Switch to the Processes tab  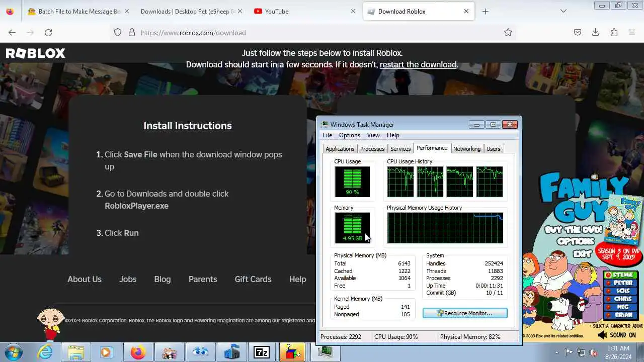coord(372,149)
